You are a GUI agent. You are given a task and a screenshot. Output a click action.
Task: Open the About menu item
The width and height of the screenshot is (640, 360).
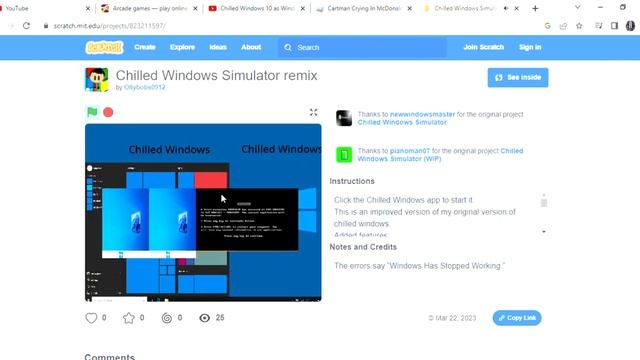click(x=251, y=47)
